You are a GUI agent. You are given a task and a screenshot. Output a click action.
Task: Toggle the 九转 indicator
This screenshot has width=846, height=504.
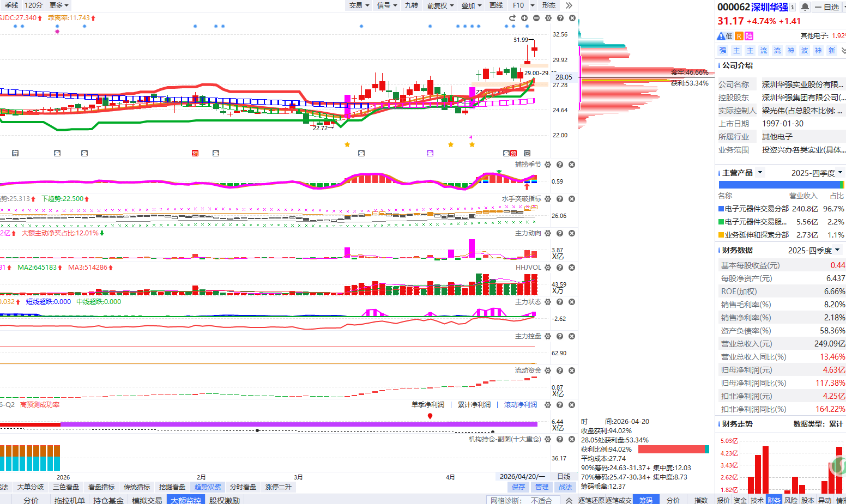pyautogui.click(x=411, y=5)
